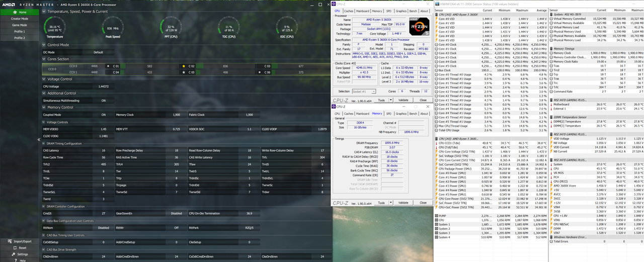Collapse the Control Mode section

click(44, 45)
